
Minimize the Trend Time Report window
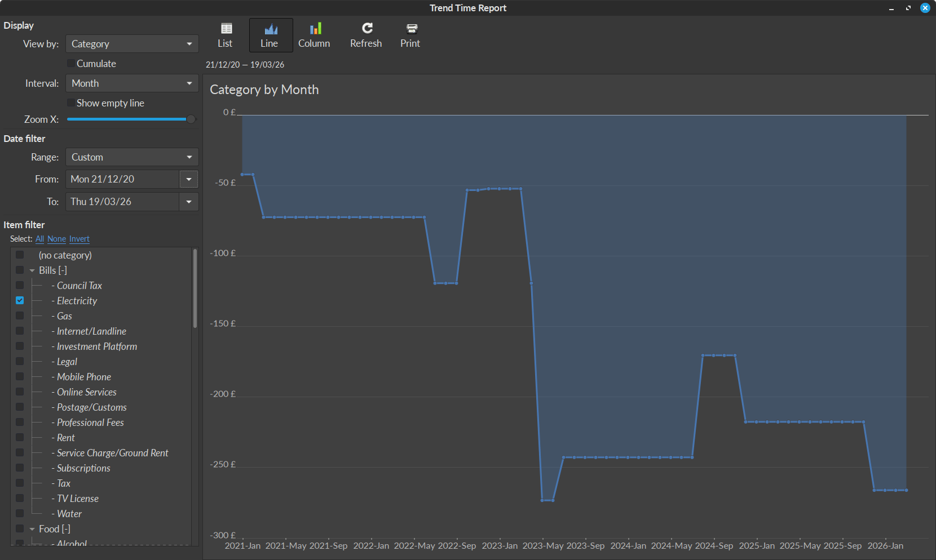click(x=891, y=8)
